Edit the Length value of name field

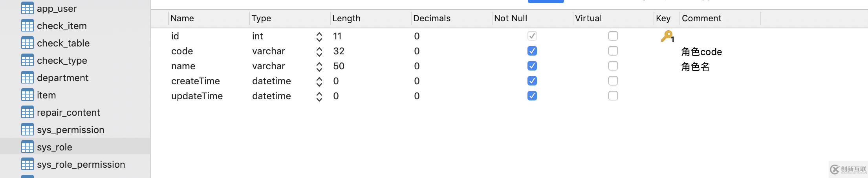pos(339,66)
